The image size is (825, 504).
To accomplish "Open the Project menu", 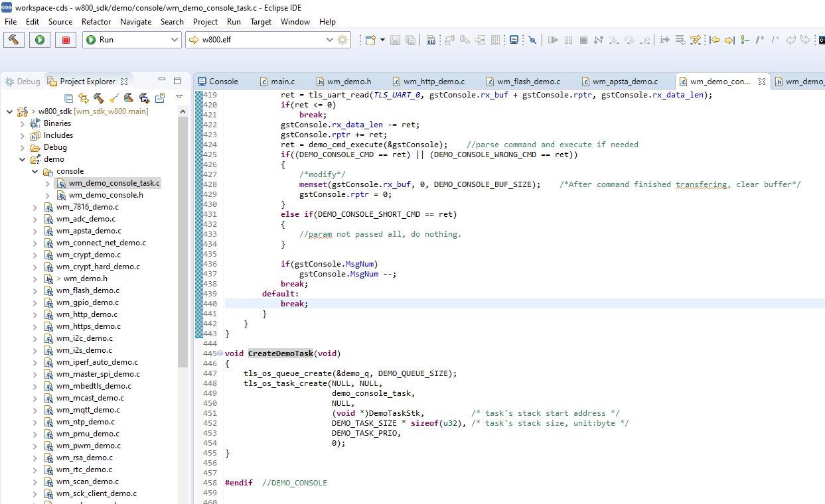I will point(205,22).
